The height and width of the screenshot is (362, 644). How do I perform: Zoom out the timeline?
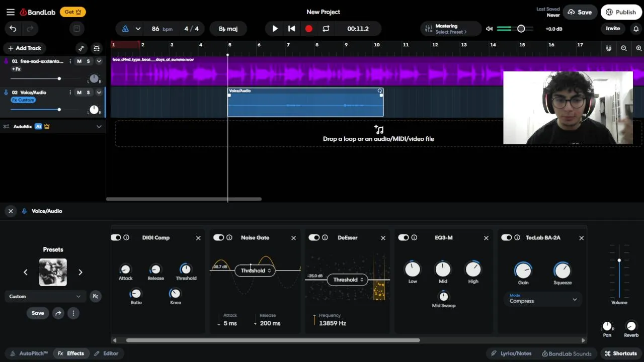click(624, 48)
